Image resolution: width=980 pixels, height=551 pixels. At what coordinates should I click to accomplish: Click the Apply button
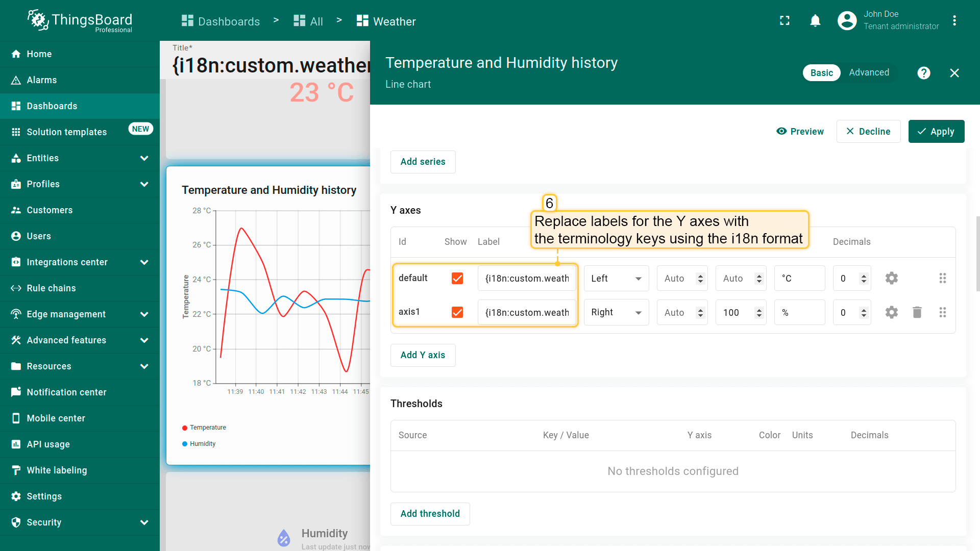coord(936,132)
